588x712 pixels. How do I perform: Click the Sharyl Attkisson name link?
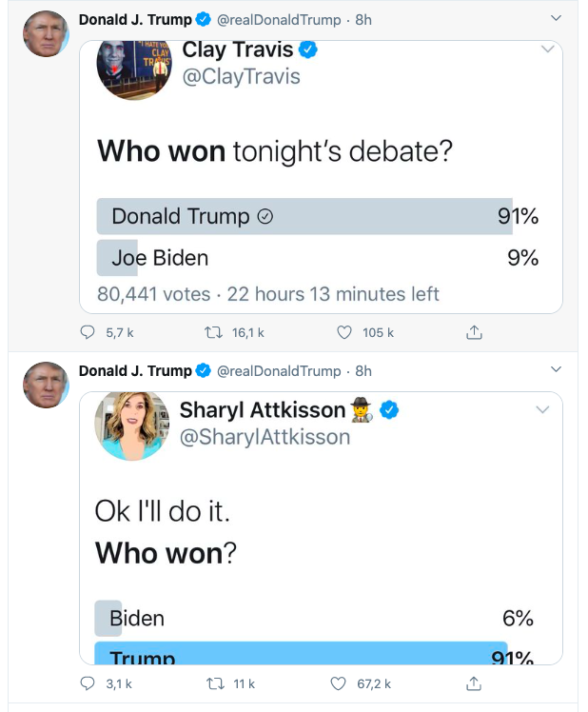(x=263, y=410)
